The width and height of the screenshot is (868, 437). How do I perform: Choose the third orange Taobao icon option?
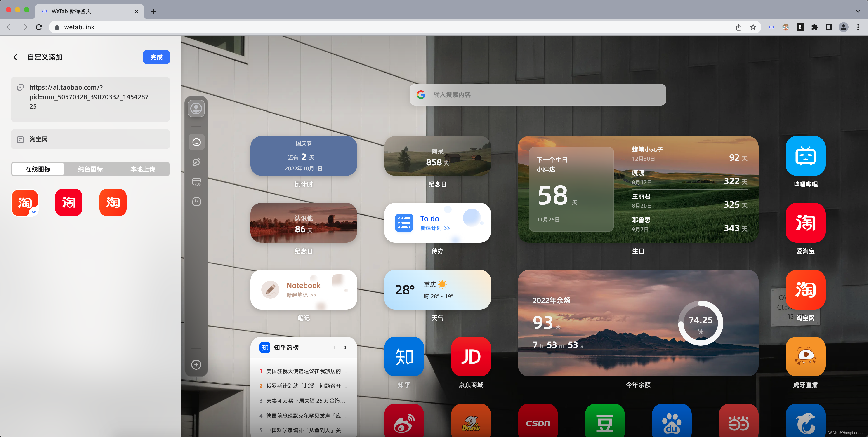click(x=113, y=202)
